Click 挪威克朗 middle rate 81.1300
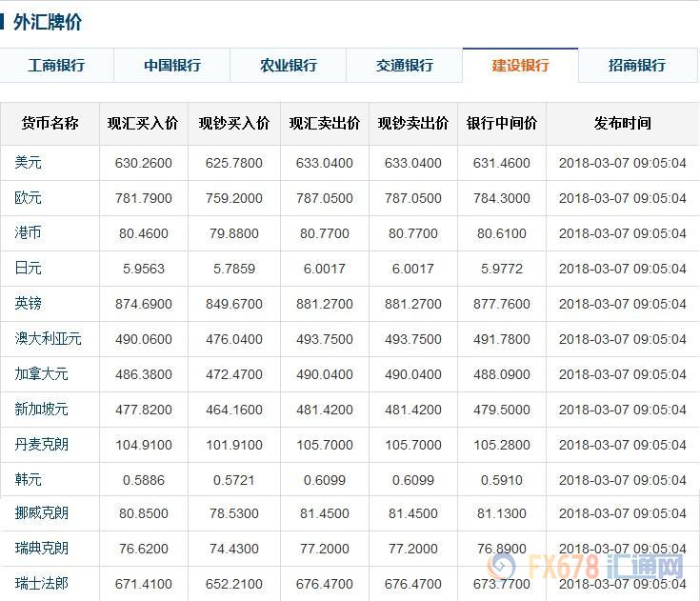The height and width of the screenshot is (601, 700). (502, 513)
